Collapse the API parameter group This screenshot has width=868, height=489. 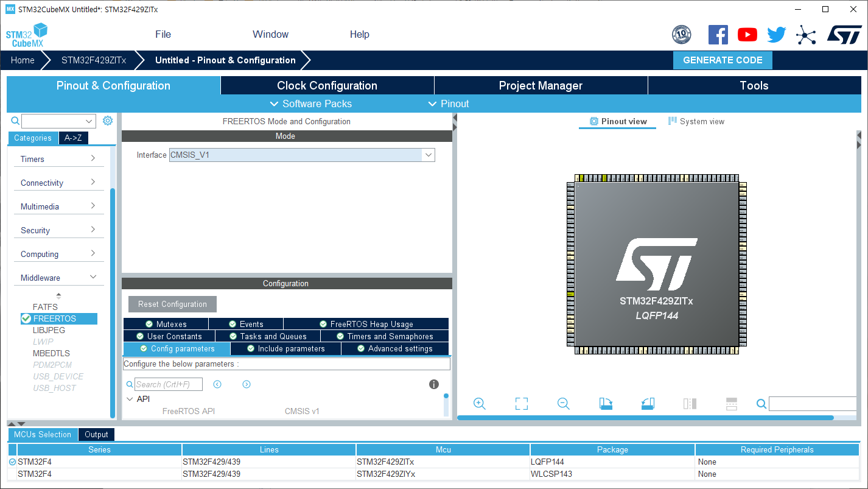click(130, 399)
